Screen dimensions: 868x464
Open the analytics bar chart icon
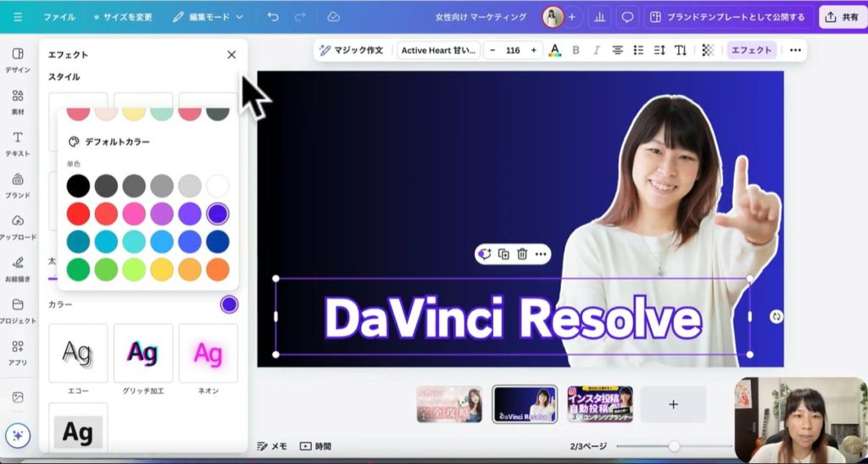[600, 17]
